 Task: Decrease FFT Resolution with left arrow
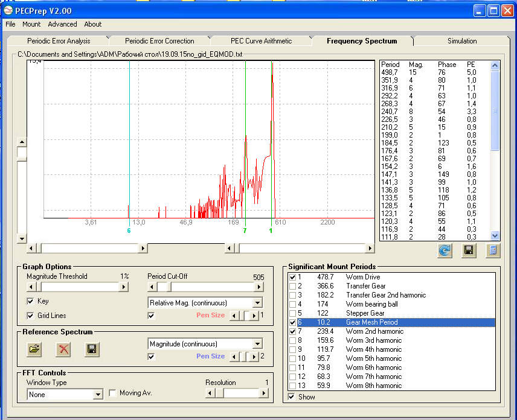pos(210,393)
